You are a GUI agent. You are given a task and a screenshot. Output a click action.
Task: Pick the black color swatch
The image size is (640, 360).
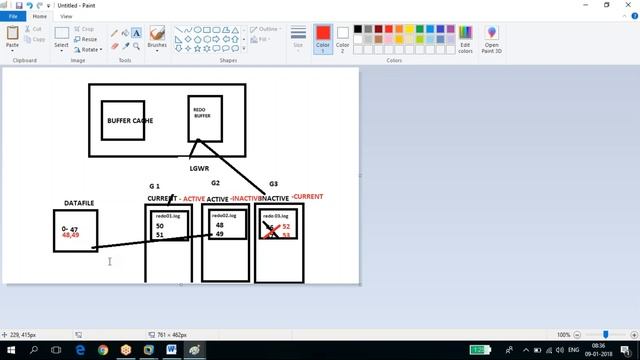358,29
